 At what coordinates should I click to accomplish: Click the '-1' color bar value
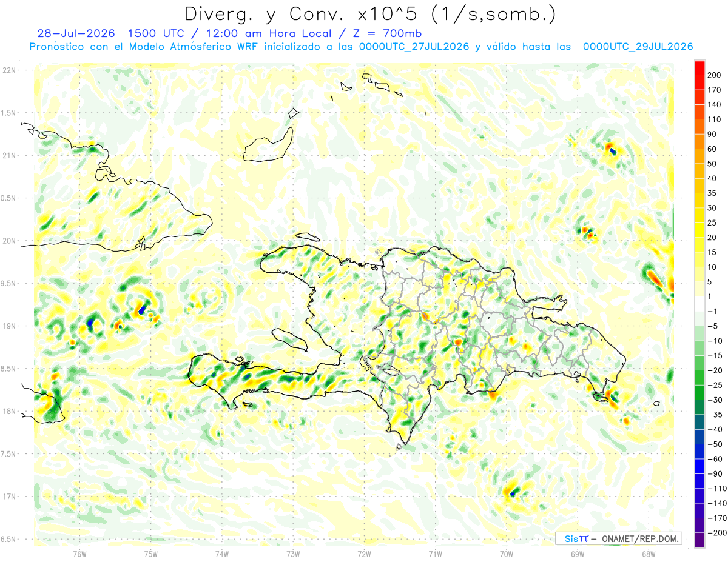[x=714, y=311]
